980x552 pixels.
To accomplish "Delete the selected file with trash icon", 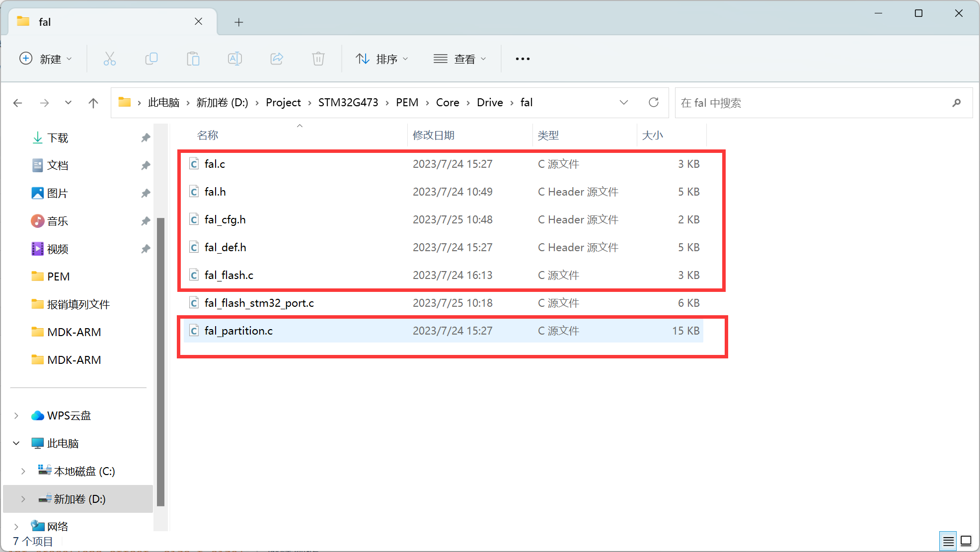I will pos(318,59).
